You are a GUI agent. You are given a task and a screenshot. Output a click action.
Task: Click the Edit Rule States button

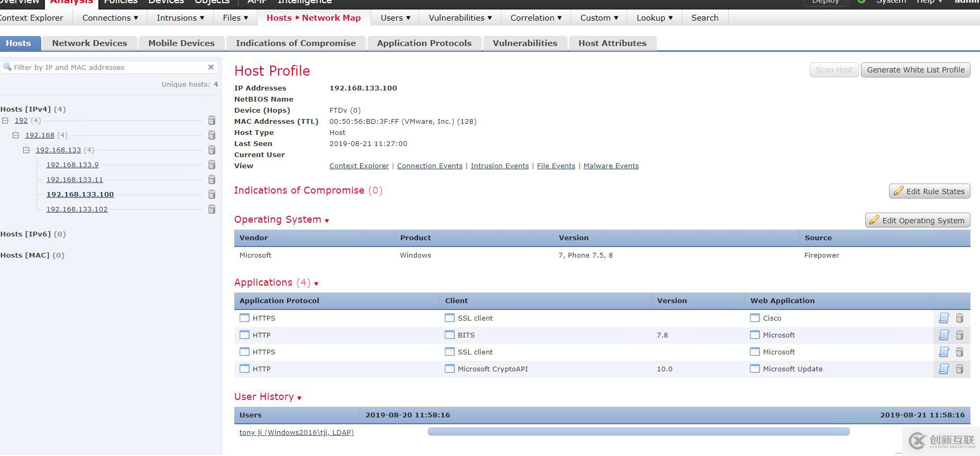point(930,191)
